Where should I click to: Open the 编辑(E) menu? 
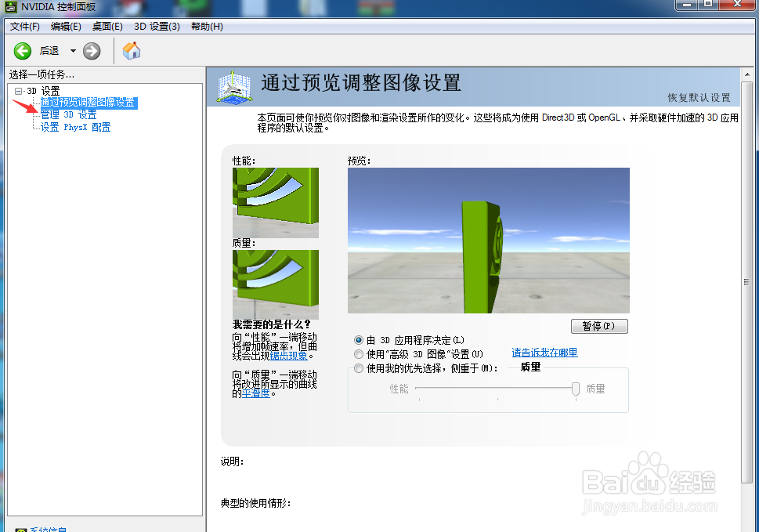pos(66,27)
